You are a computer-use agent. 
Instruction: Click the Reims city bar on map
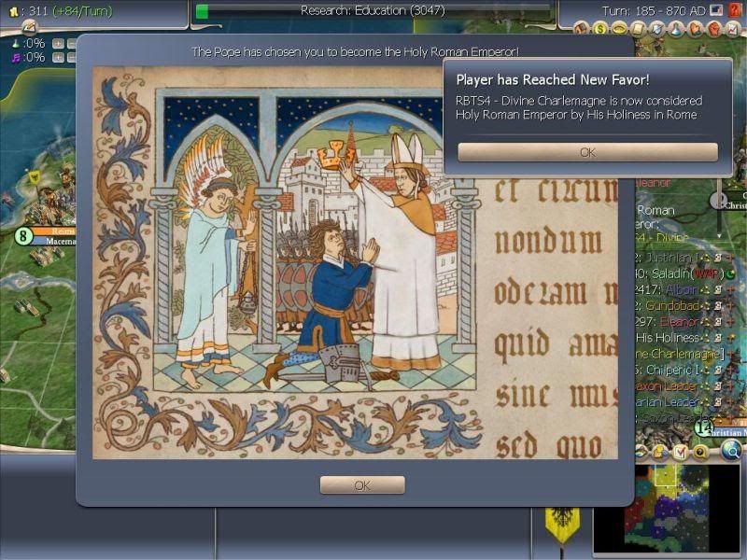pyautogui.click(x=54, y=231)
